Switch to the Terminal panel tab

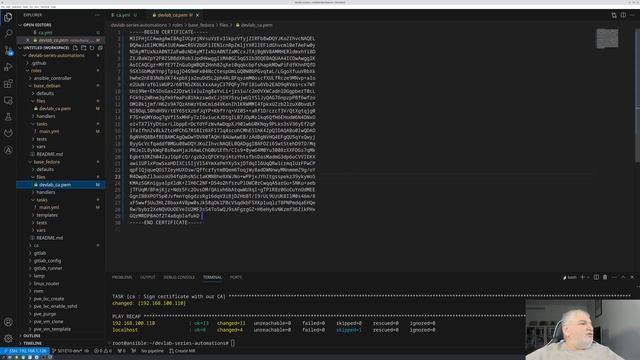coord(212,277)
